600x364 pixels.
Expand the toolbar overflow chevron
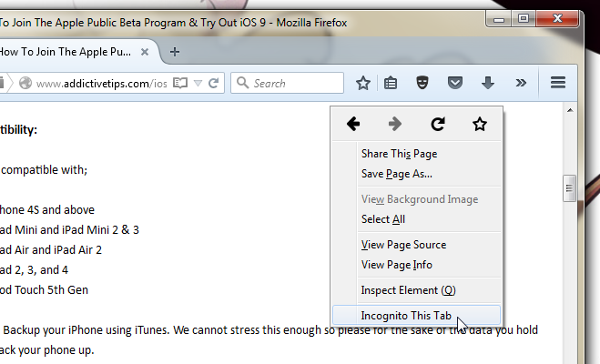coord(521,83)
